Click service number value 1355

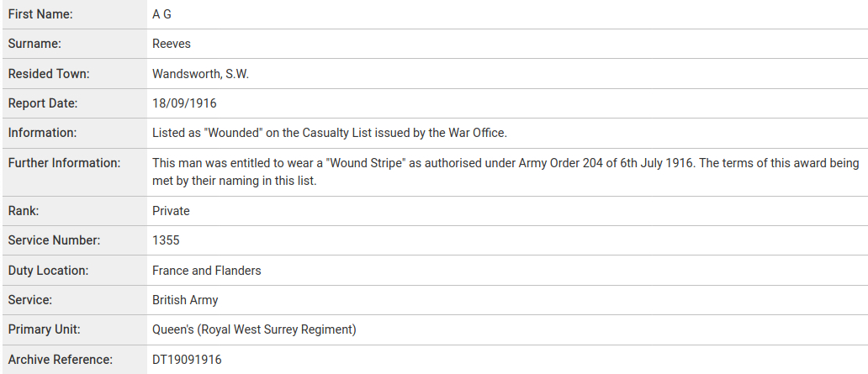click(166, 240)
